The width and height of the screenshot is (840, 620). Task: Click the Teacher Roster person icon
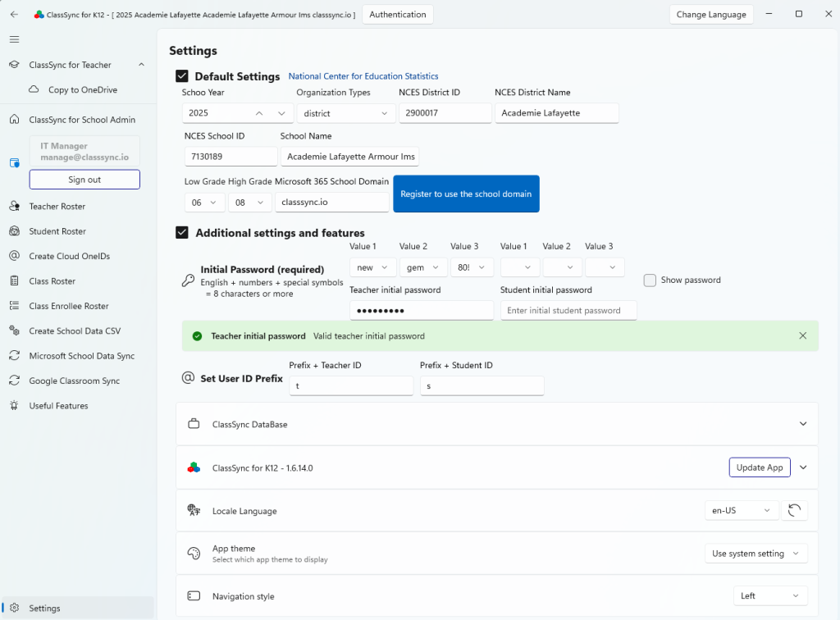(x=15, y=206)
